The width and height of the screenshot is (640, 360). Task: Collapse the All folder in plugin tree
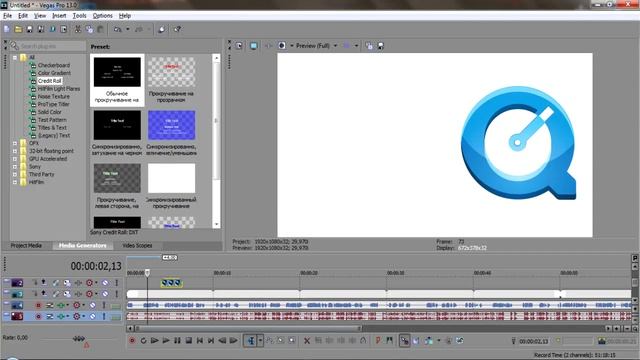coord(15,58)
